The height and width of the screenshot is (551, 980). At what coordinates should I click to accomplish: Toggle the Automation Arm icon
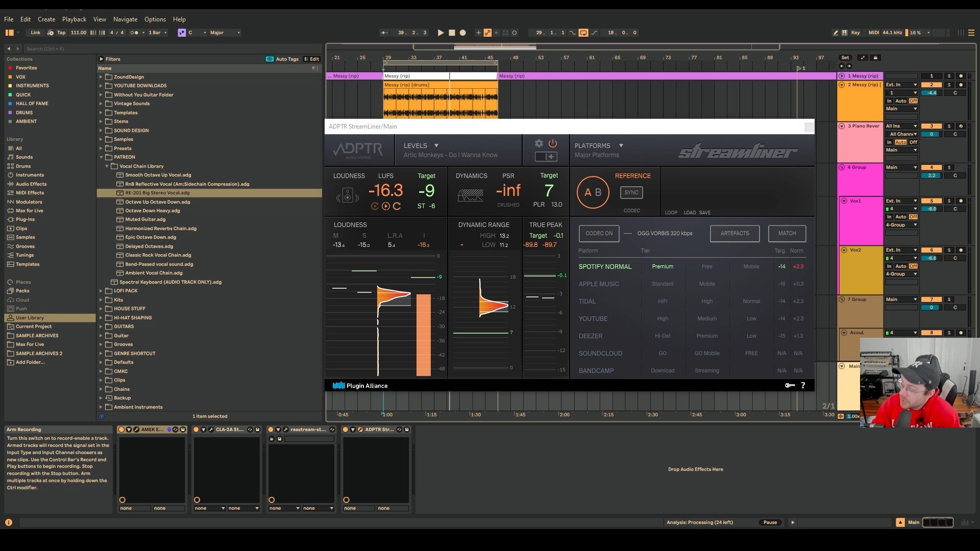point(487,33)
